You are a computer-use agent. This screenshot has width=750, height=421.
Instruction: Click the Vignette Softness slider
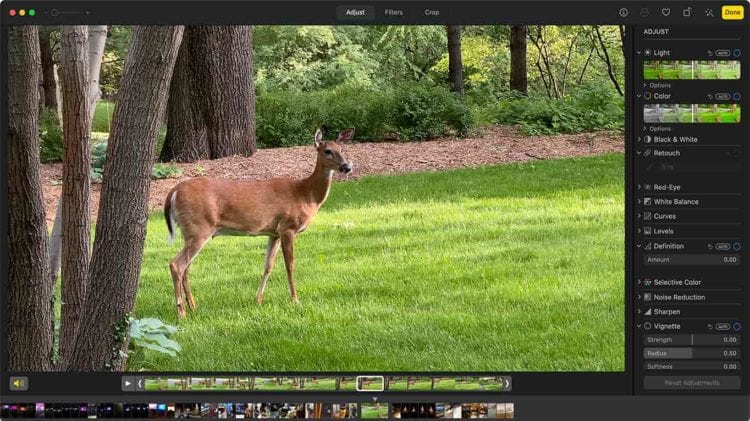pos(692,366)
